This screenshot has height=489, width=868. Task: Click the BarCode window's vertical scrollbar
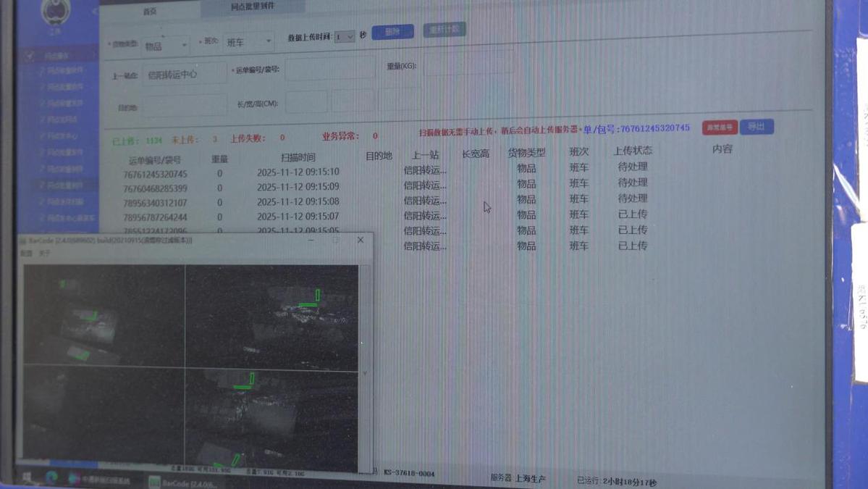coord(365,362)
